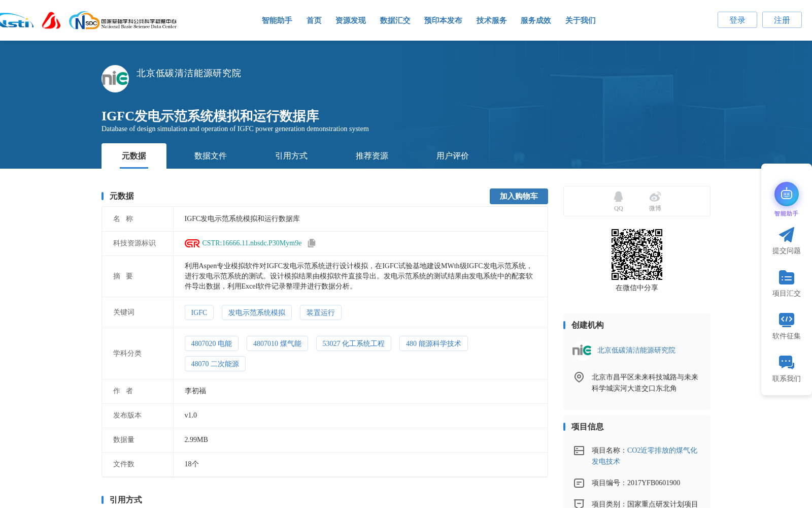Open the CO2近零排放的煤气化发电技术 project link
This screenshot has height=508, width=812.
pos(645,456)
